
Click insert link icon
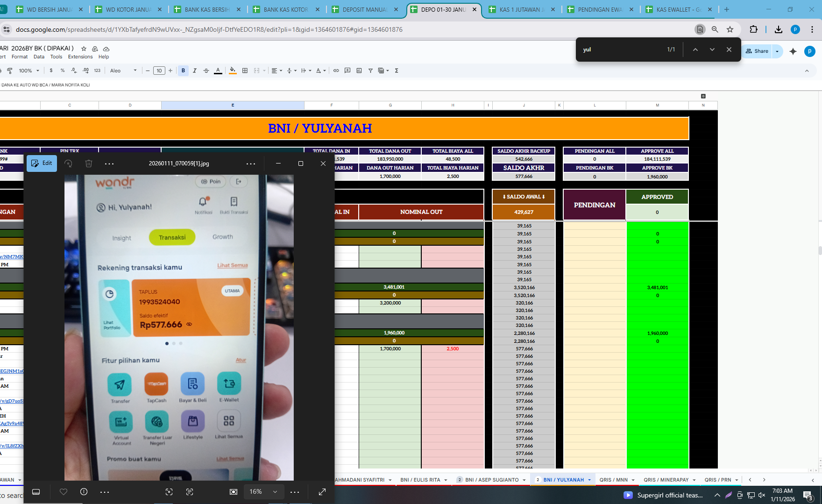336,71
